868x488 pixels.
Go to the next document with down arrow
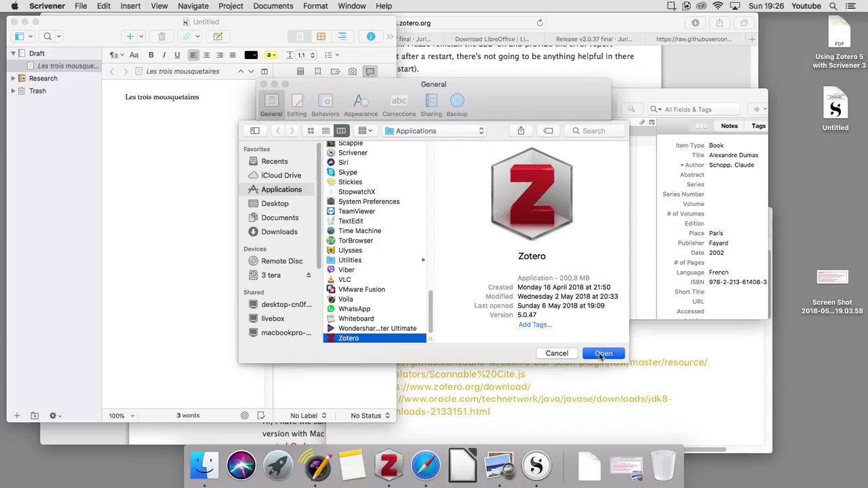click(x=251, y=71)
